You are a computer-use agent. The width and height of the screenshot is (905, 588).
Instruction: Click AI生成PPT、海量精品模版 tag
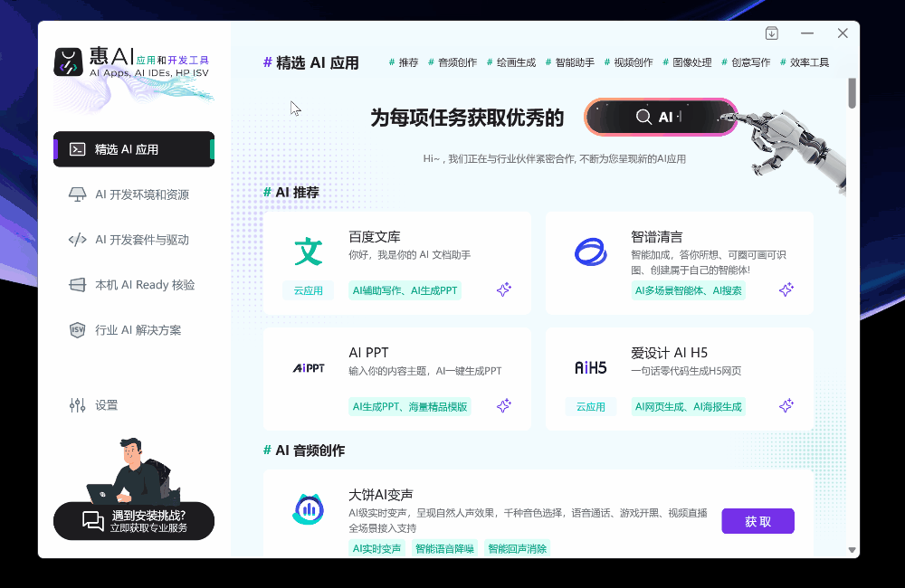[410, 407]
